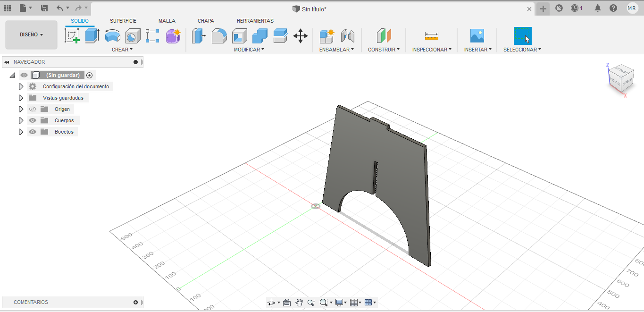Click the Fillet tool in Modificar

coord(219,36)
